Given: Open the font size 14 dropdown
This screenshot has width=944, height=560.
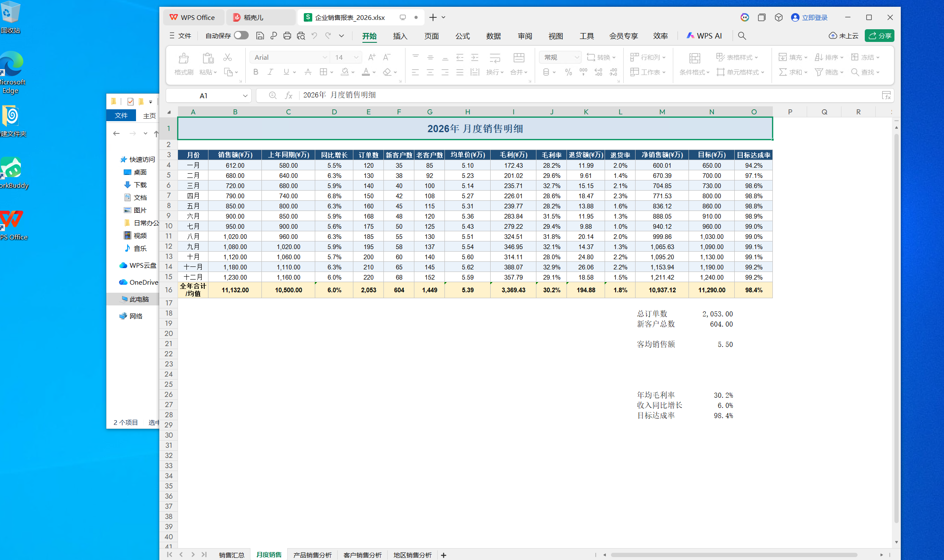Looking at the screenshot, I should (356, 57).
